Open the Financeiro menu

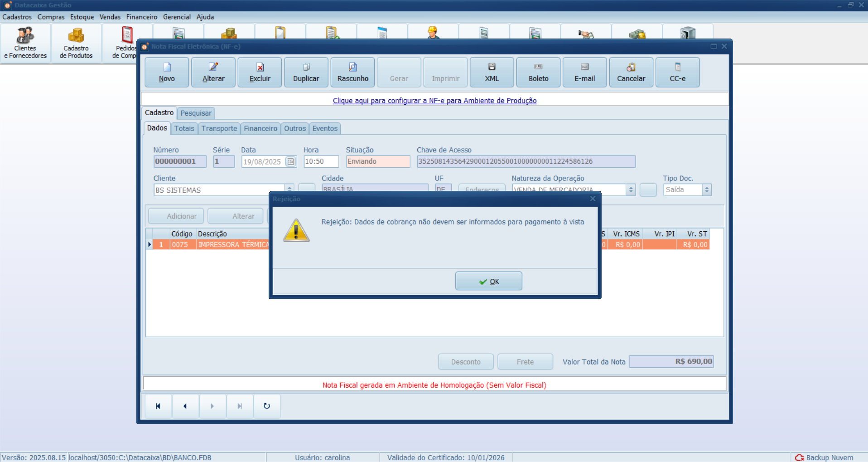pyautogui.click(x=141, y=17)
